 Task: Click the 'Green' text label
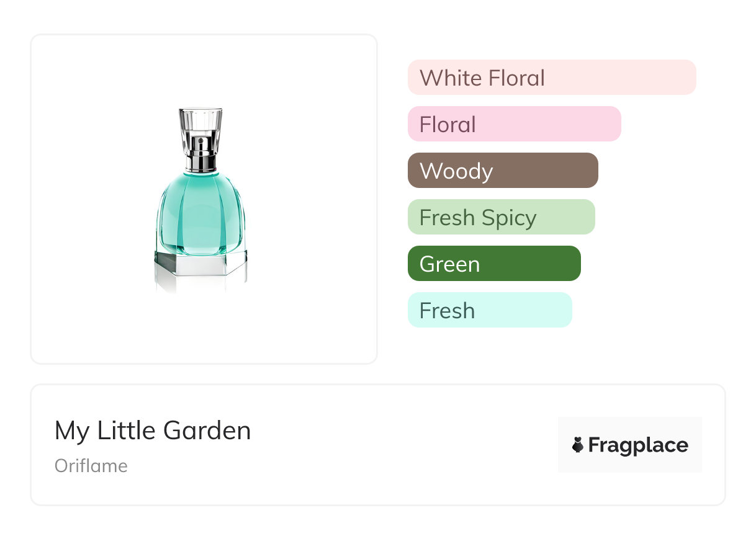click(x=449, y=264)
